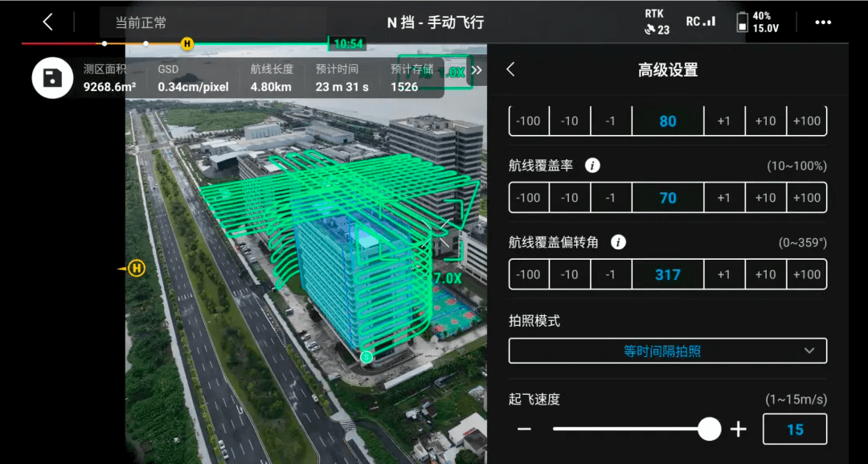Tap the 预计时间 23 m 31 s readout
The image size is (868, 464).
click(x=342, y=78)
